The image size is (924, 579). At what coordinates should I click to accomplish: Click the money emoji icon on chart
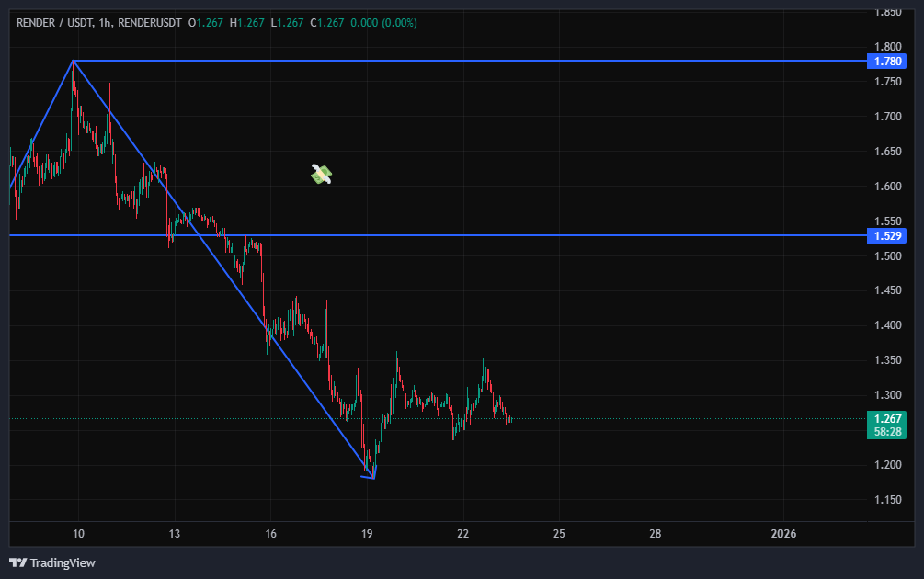[x=321, y=174]
